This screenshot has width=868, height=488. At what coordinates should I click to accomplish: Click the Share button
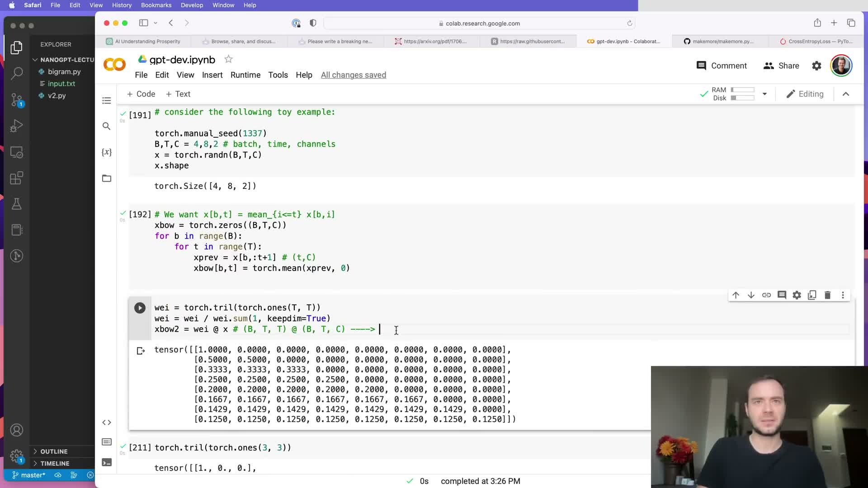click(781, 66)
